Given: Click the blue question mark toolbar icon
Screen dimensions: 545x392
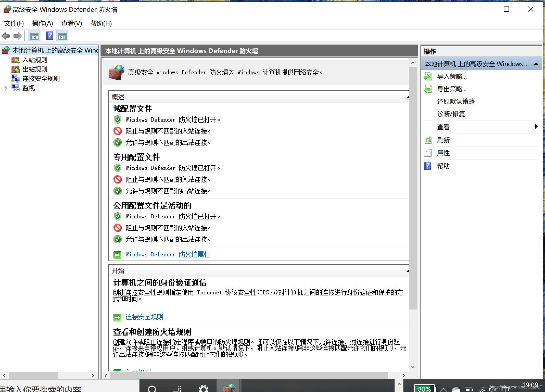Looking at the screenshot, I should (x=49, y=36).
